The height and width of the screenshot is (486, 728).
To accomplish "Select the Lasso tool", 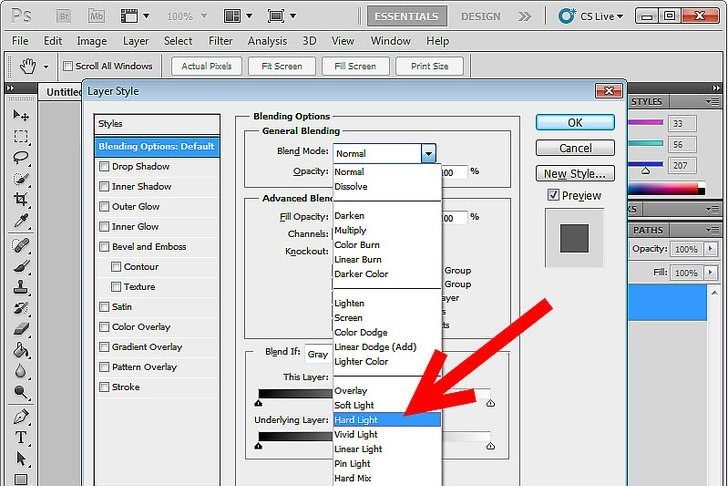I will coord(21,158).
